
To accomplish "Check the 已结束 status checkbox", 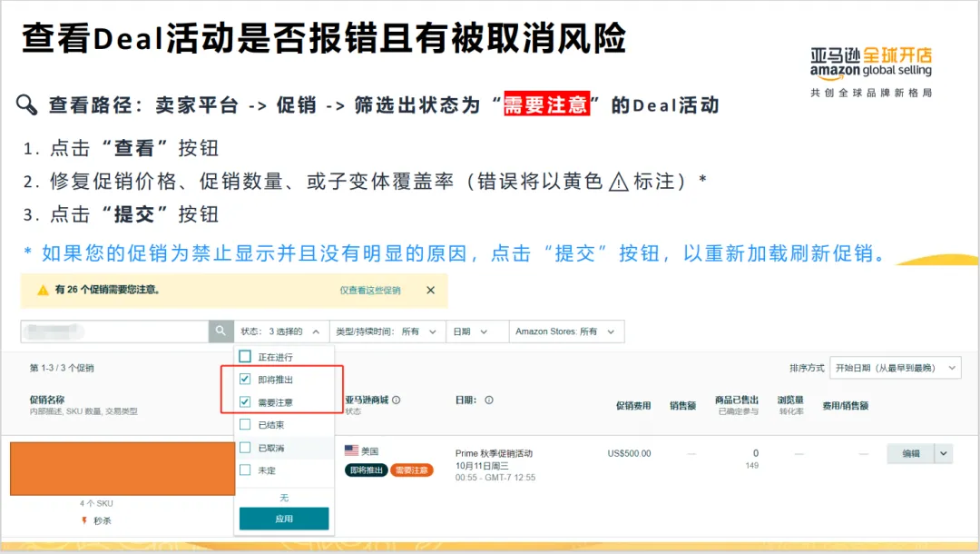I will [x=245, y=424].
